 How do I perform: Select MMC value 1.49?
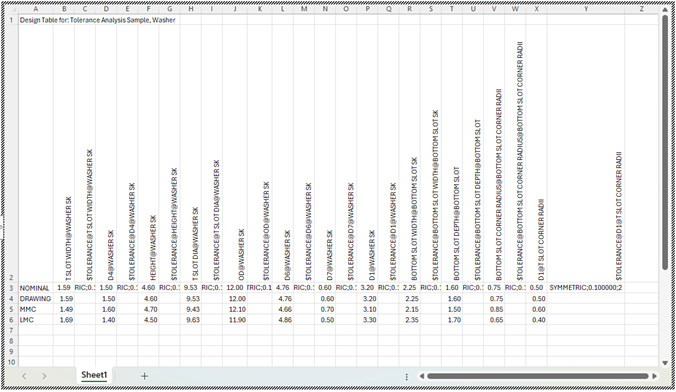[64, 309]
